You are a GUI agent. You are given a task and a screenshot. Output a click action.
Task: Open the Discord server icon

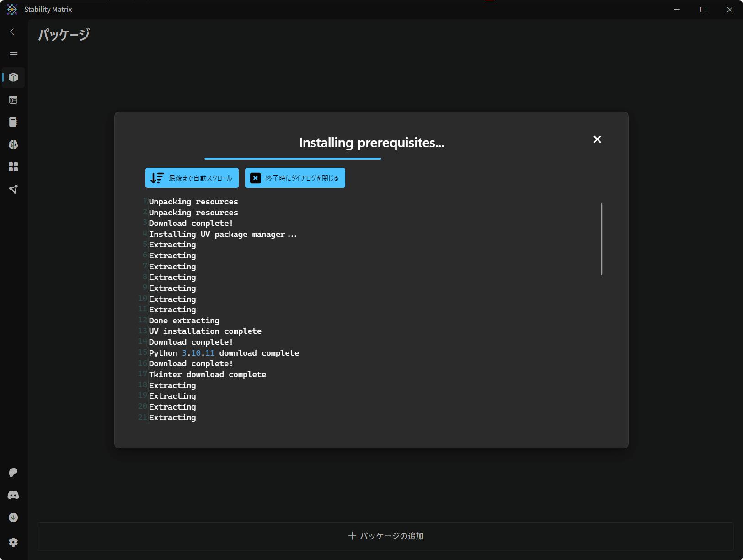tap(13, 495)
